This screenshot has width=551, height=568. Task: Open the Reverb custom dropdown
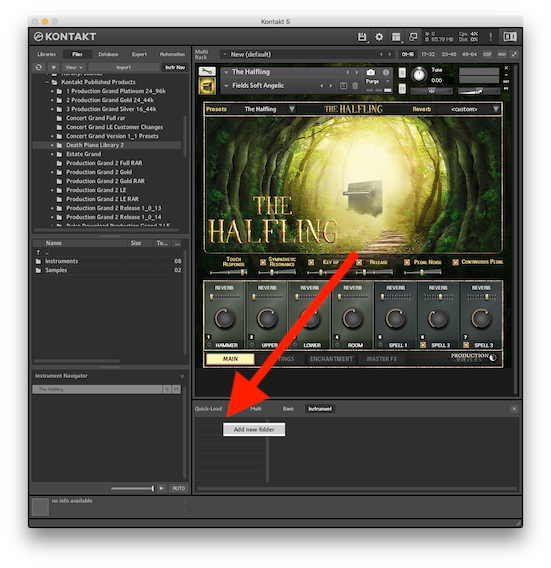click(496, 109)
